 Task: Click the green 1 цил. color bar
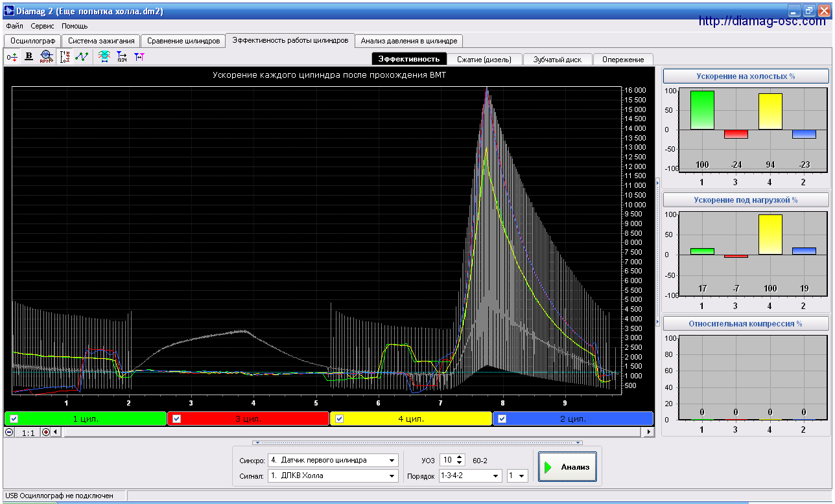click(86, 418)
